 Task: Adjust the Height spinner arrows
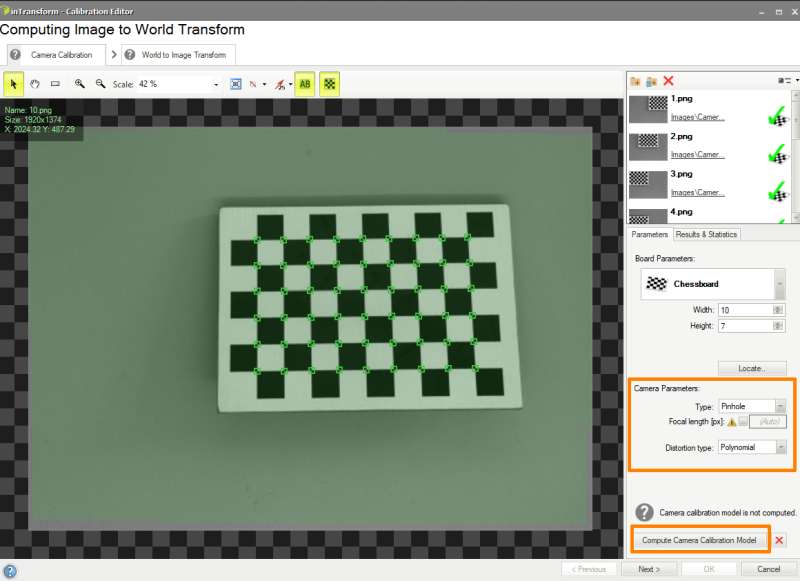[x=778, y=326]
